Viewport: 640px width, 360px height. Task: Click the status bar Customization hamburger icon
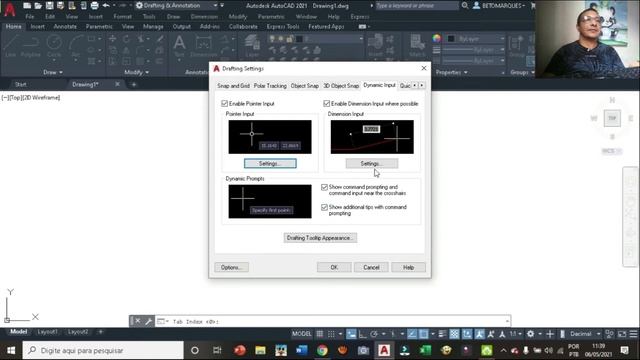coord(633,334)
